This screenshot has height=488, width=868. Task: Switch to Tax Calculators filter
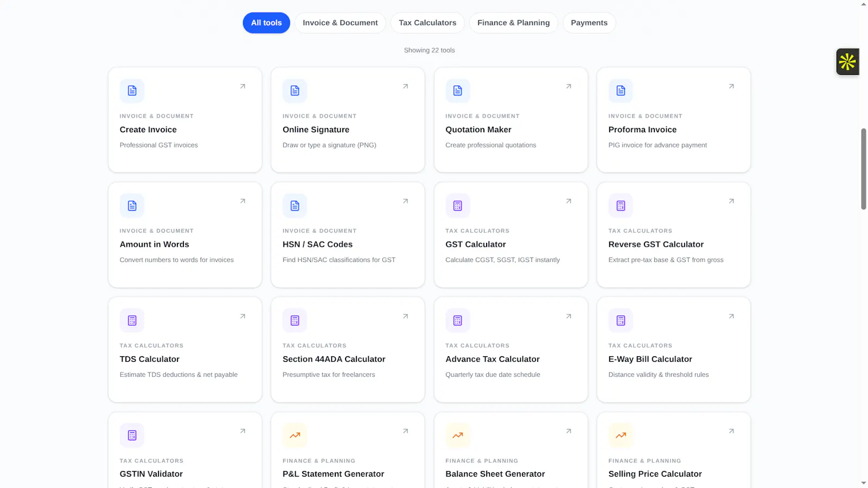tap(427, 23)
